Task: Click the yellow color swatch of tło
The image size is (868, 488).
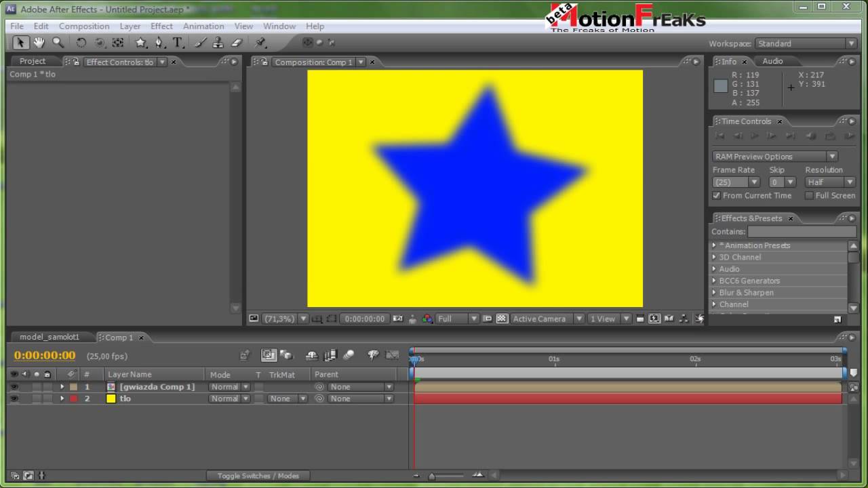Action: click(x=111, y=399)
